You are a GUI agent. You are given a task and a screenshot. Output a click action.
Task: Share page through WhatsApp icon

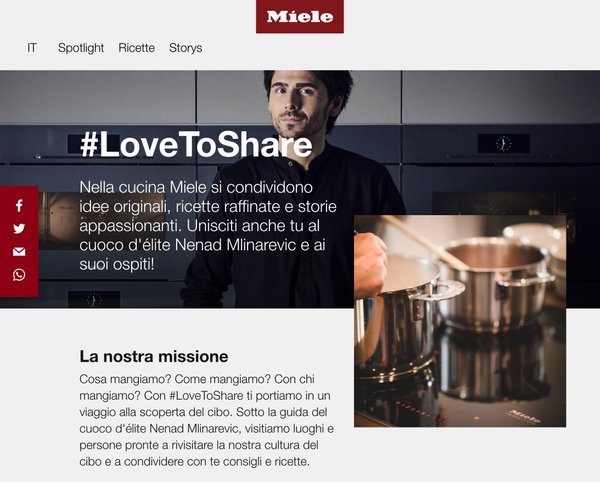[x=19, y=275]
